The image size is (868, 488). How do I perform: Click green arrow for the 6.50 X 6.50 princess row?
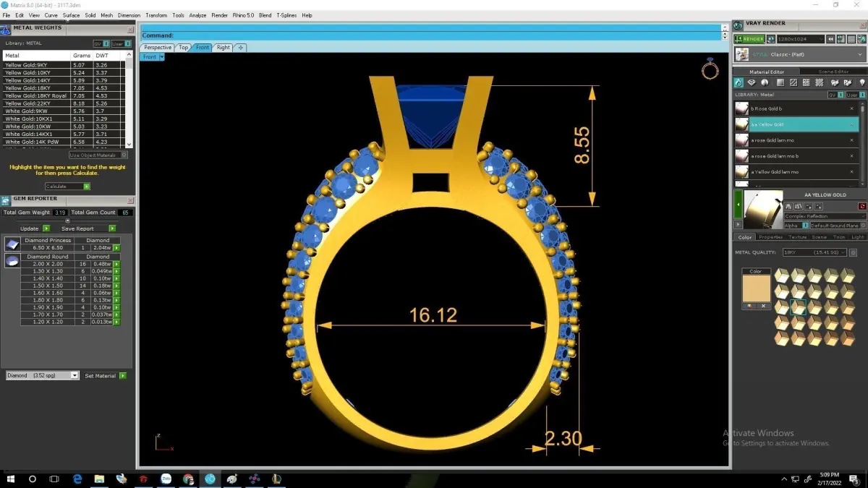click(116, 248)
